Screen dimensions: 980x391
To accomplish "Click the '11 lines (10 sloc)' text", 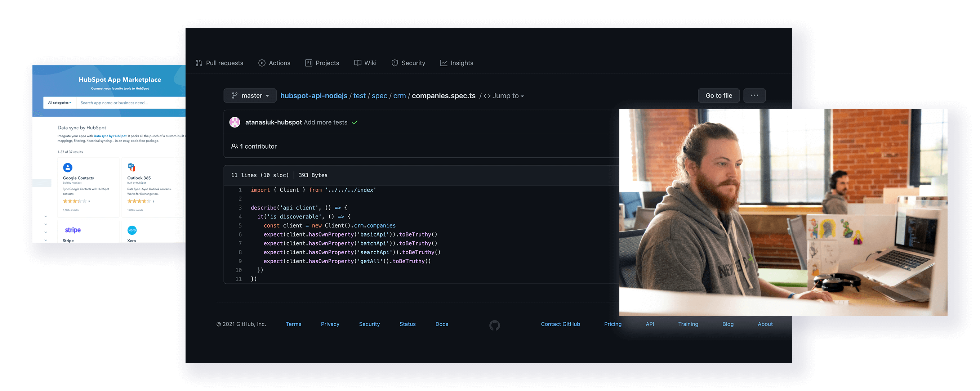I will [x=260, y=175].
